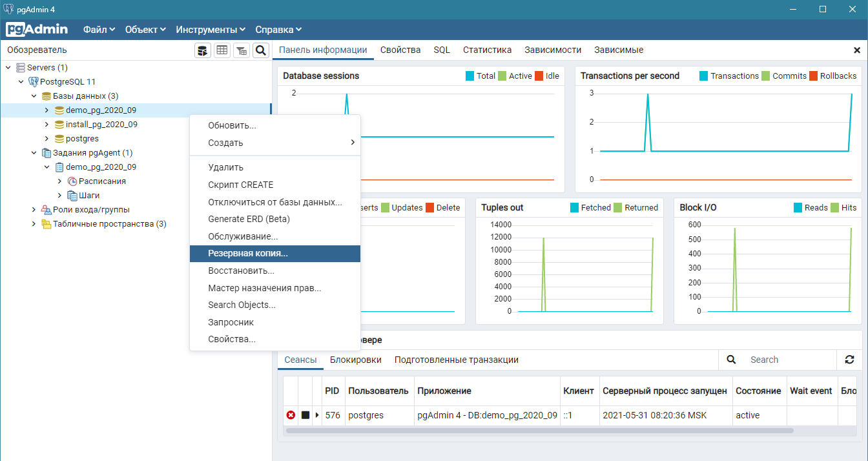Viewport: 868px width, 461px height.
Task: Open Search Objects magnifier icon
Action: pos(260,50)
